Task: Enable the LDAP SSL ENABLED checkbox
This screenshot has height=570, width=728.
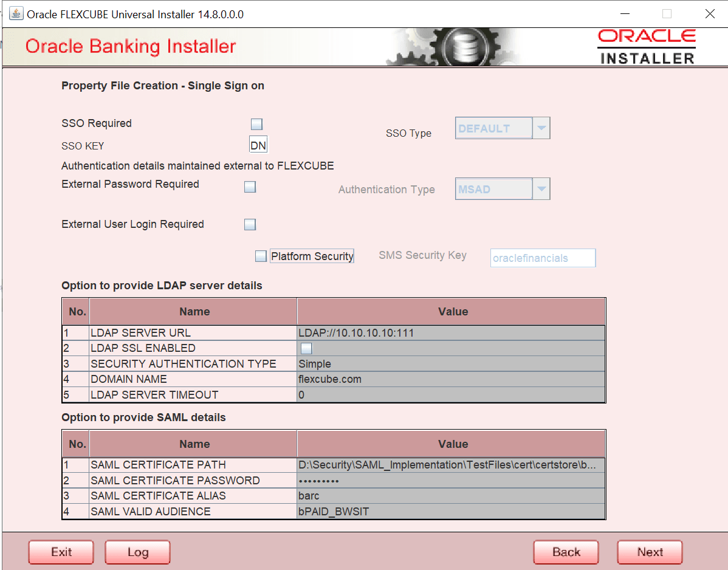Action: point(306,348)
